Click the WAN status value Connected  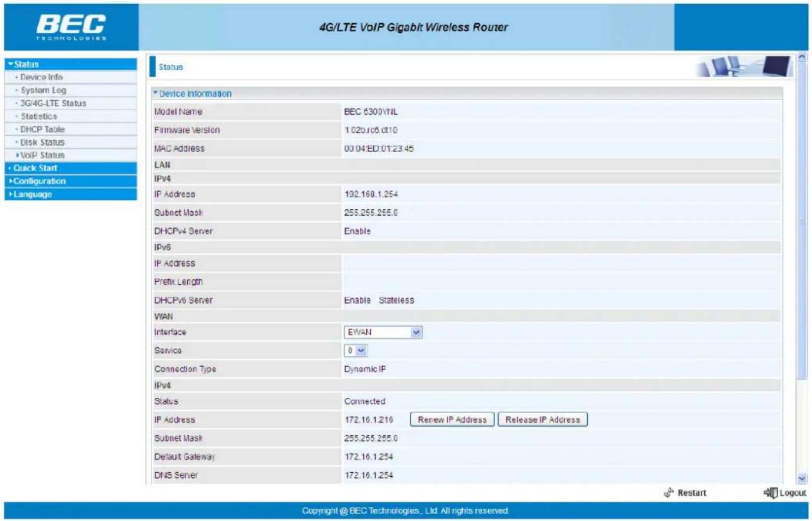pyautogui.click(x=365, y=401)
